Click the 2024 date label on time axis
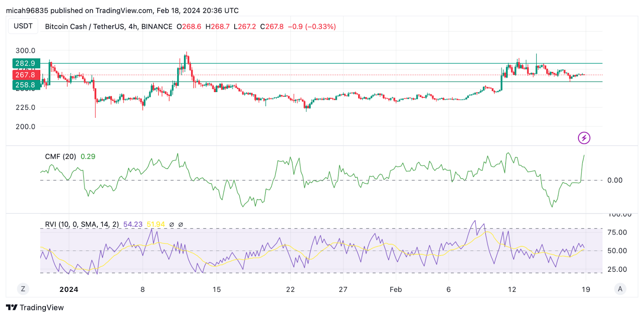644x318 pixels. [x=69, y=289]
